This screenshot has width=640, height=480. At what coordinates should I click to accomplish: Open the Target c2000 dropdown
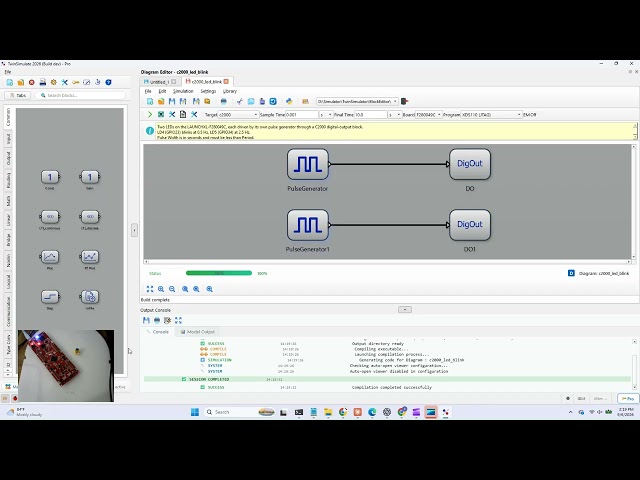coord(256,115)
